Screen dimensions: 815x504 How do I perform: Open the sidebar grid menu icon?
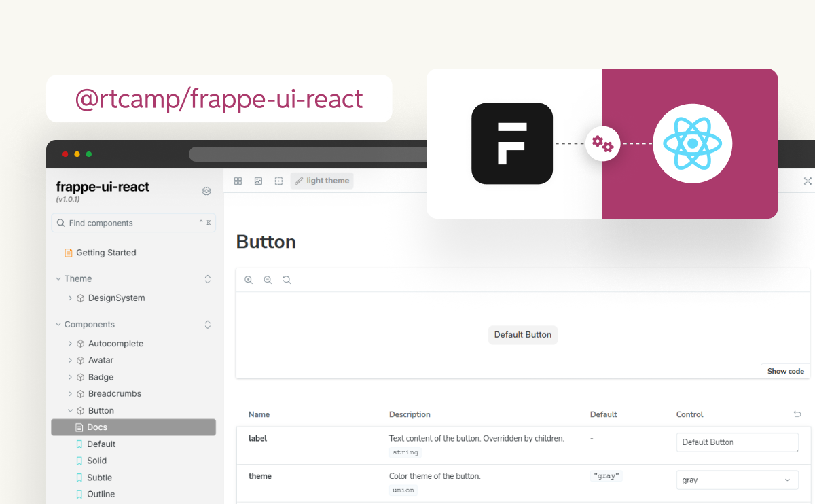[238, 181]
